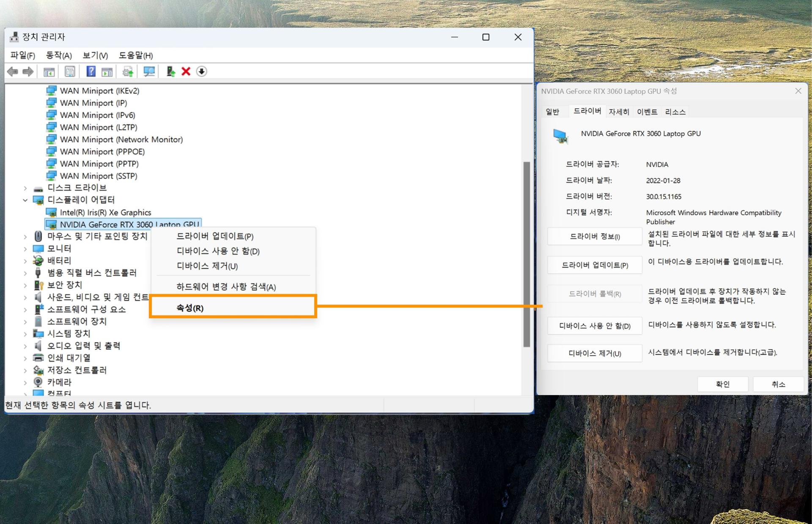Switch to the 자세히 tab

tap(619, 112)
